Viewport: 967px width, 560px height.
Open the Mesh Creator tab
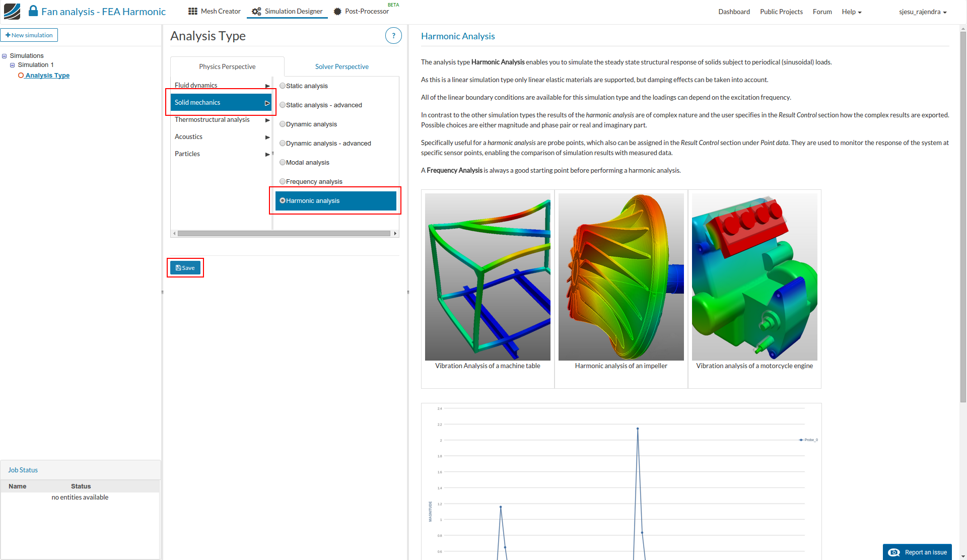pyautogui.click(x=215, y=11)
